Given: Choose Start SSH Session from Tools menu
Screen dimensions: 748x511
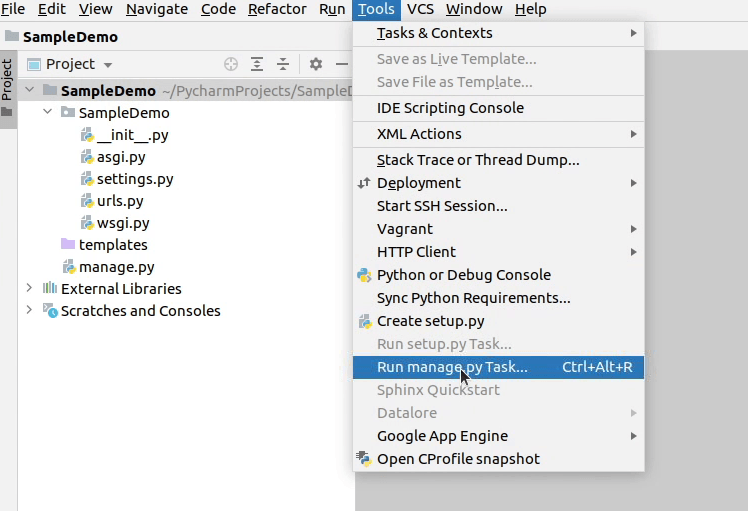Looking at the screenshot, I should (441, 206).
